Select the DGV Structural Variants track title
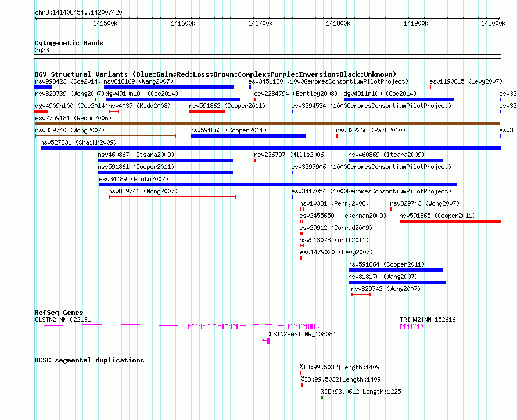 tap(216, 74)
